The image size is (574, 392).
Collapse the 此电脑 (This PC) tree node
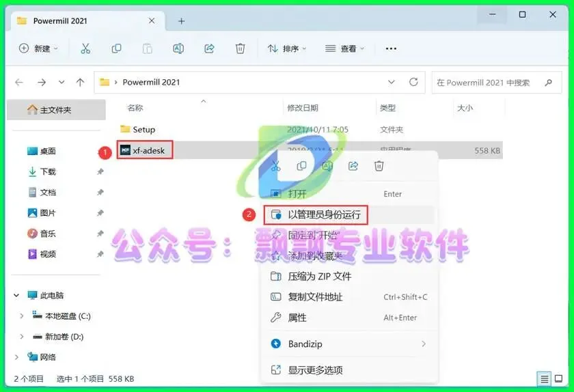tap(16, 295)
